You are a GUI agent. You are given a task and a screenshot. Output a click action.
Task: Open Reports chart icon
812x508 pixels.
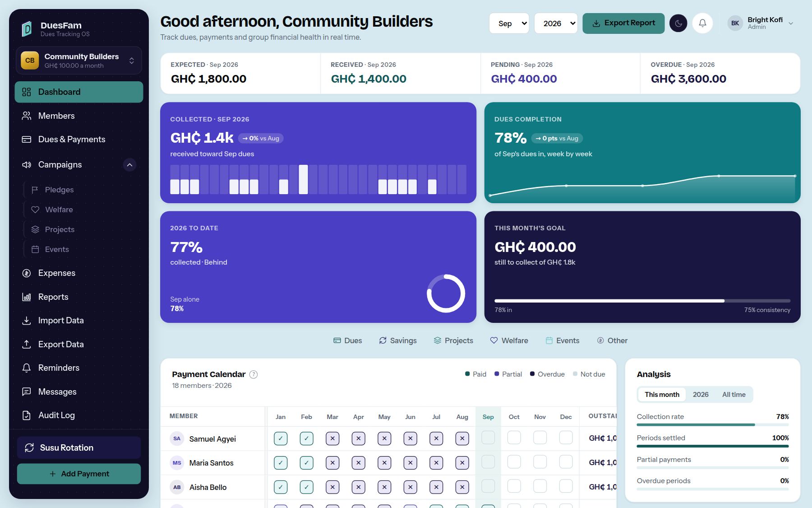coord(27,297)
